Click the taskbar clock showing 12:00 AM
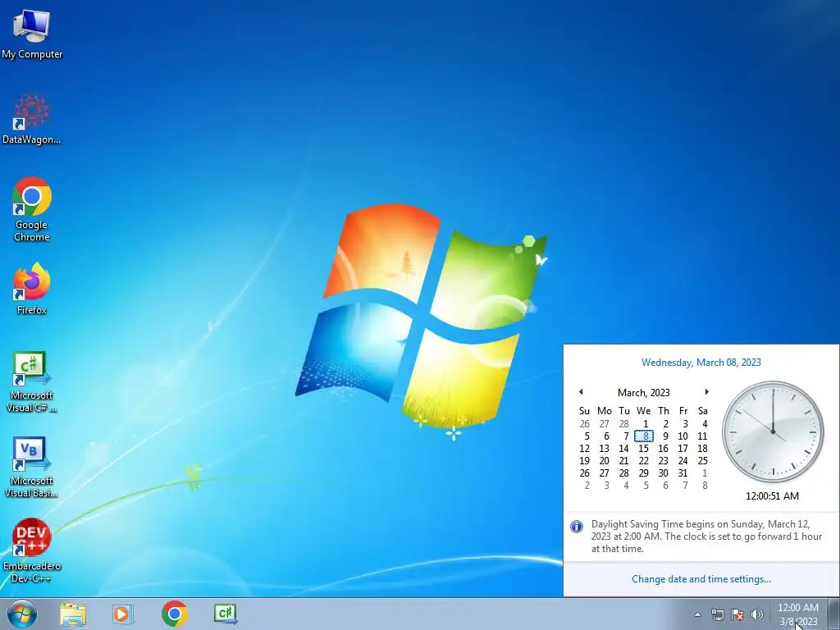Screen dimensions: 840x630 798,614
